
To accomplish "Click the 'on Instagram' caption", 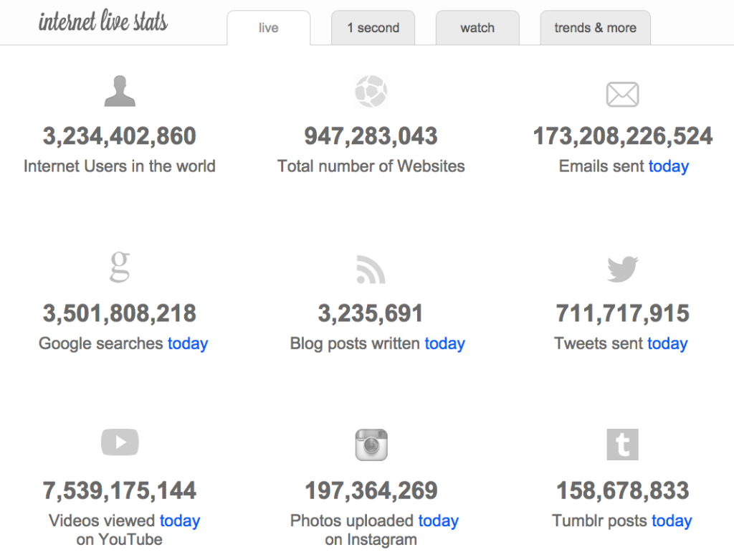I will click(x=371, y=539).
